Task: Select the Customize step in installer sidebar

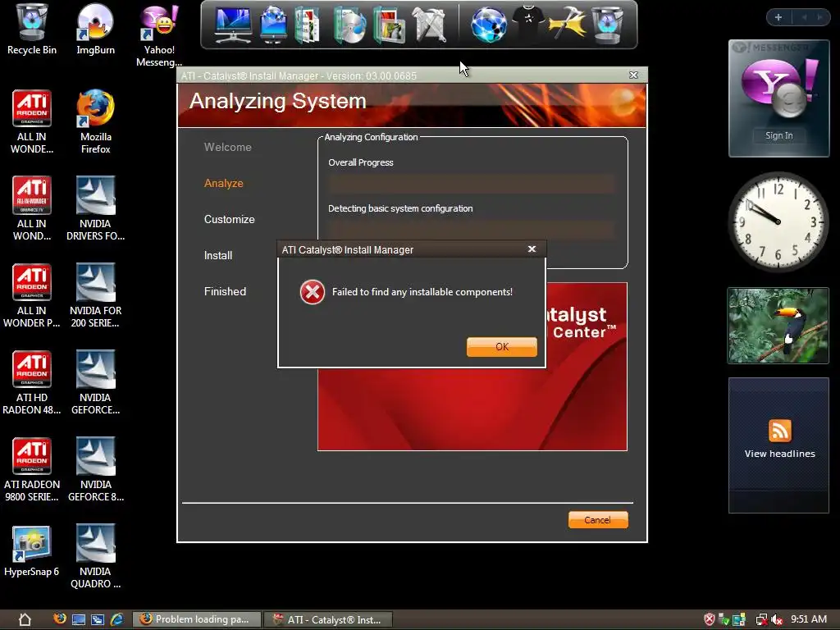Action: click(230, 220)
